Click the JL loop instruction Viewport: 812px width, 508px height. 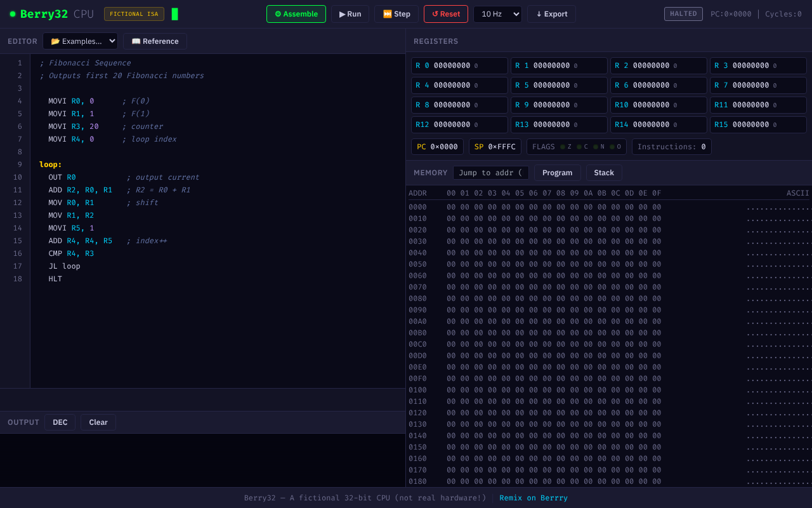(64, 266)
